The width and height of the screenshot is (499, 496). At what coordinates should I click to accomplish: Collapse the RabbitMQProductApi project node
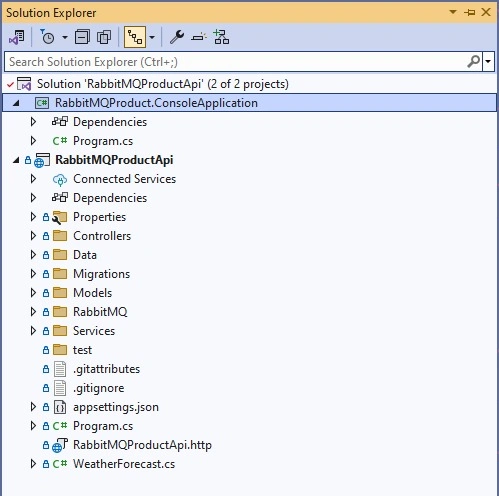point(16,160)
